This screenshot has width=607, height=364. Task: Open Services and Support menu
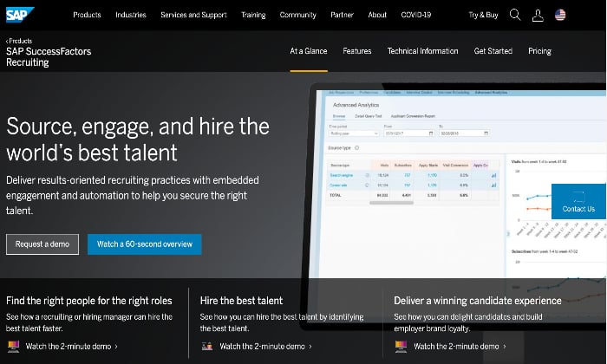click(193, 15)
